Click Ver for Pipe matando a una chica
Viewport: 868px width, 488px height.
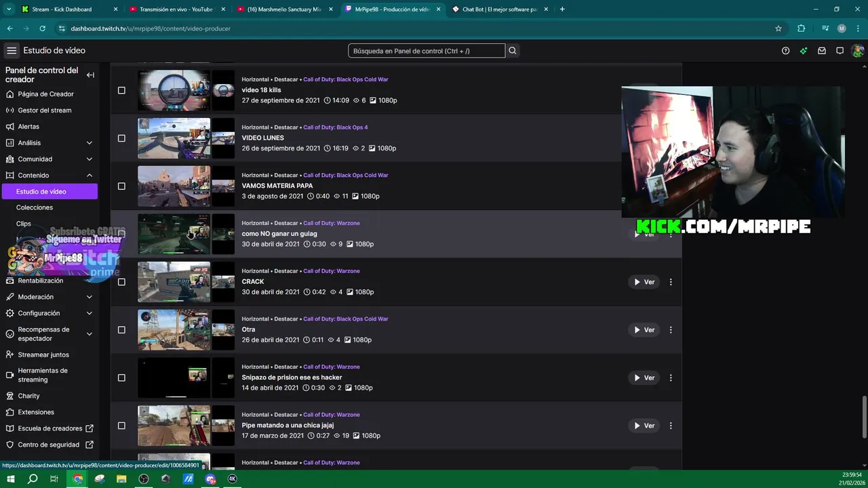click(x=644, y=426)
